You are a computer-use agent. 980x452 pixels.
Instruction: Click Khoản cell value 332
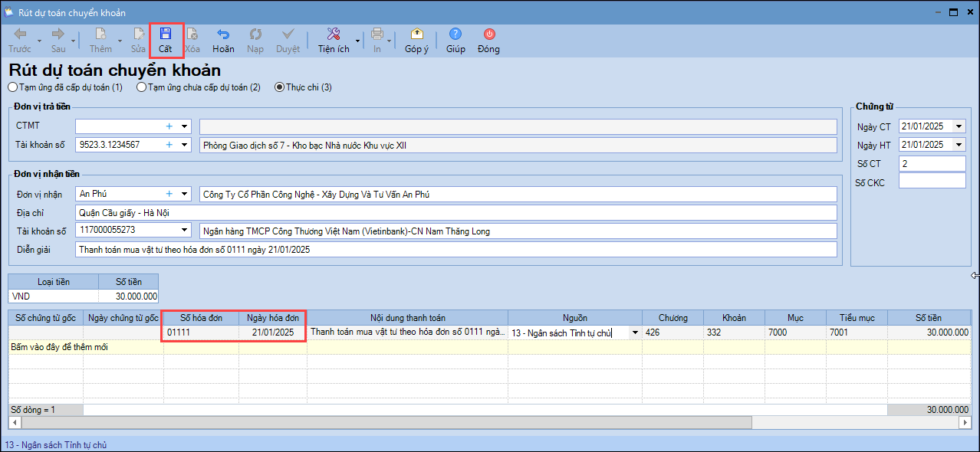tap(734, 332)
